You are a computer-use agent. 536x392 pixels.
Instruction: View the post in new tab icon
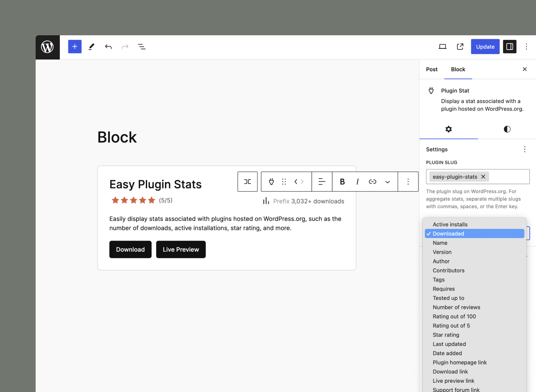(460, 47)
